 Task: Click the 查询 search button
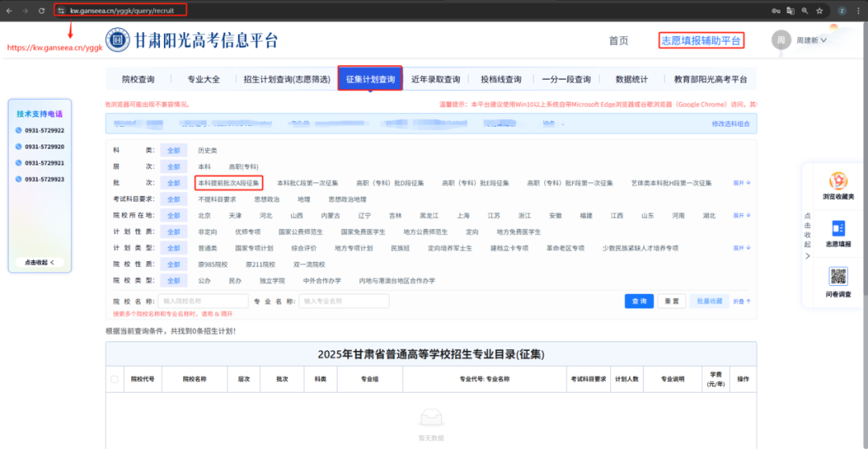pyautogui.click(x=640, y=301)
